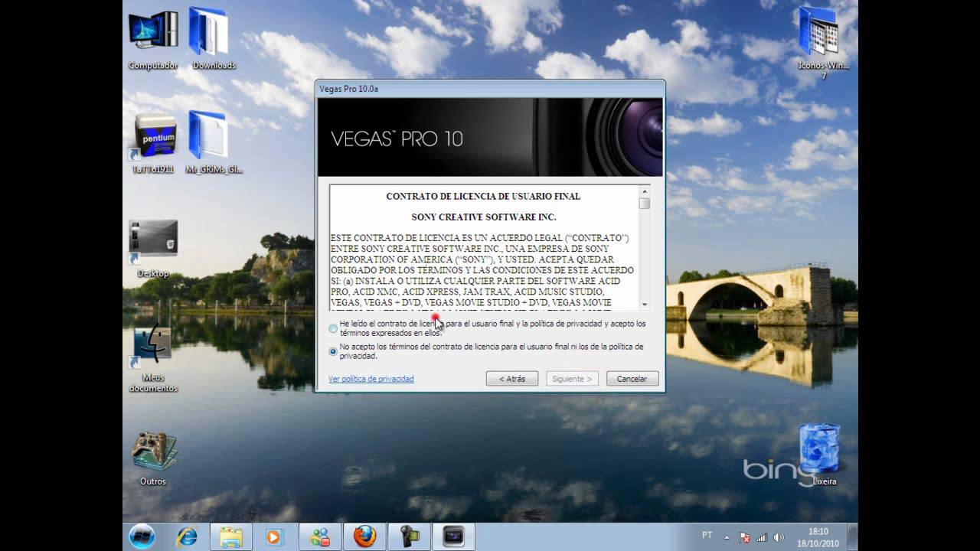The width and height of the screenshot is (980, 551).
Task: Click the network signal tray icon
Action: (x=762, y=537)
